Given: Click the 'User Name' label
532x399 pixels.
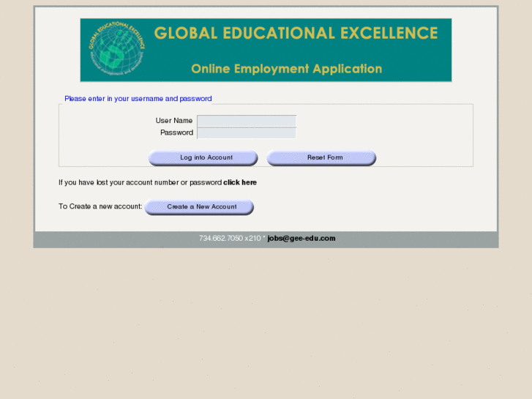Looking at the screenshot, I should click(174, 121).
